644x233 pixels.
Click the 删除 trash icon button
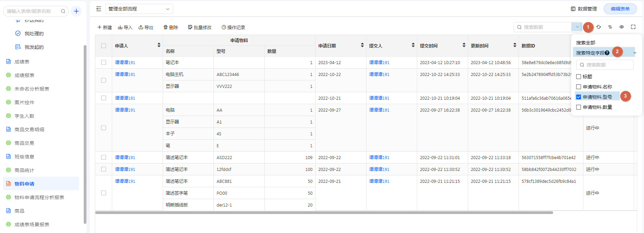[170, 27]
